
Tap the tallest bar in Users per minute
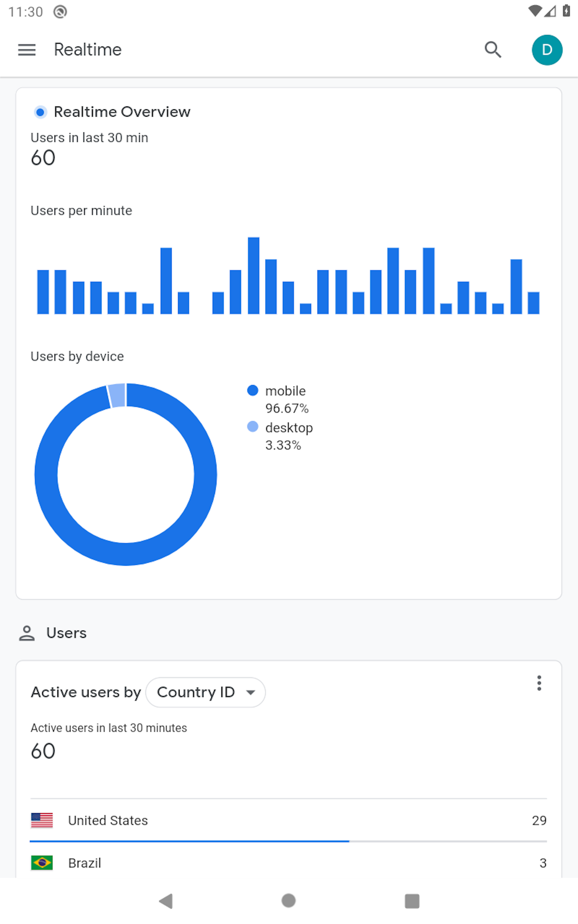254,276
